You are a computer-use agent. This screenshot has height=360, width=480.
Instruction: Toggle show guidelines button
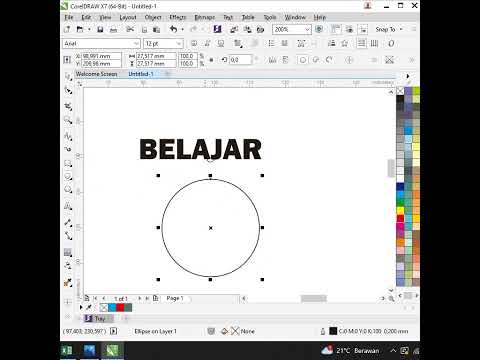click(x=363, y=29)
